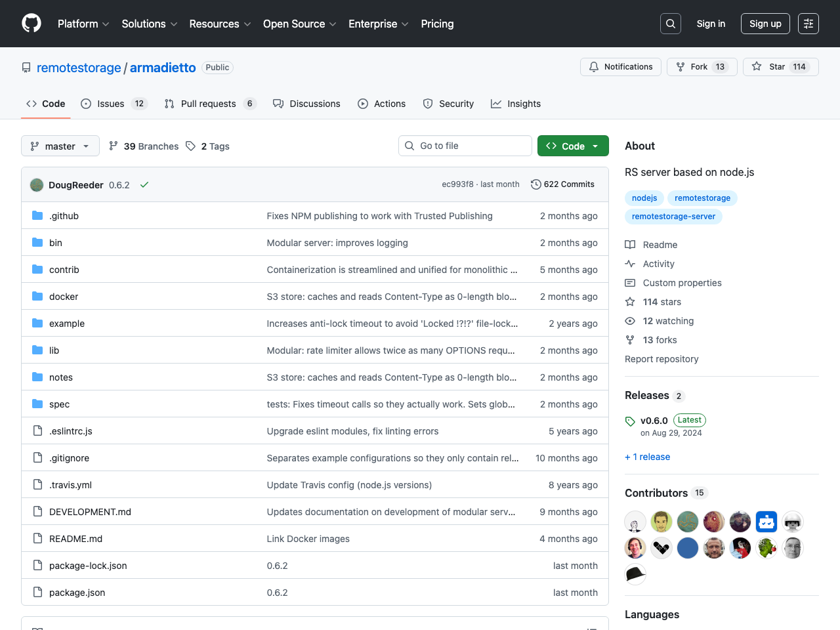View commit history via the clock icon
This screenshot has height=630, width=840.
click(x=536, y=184)
